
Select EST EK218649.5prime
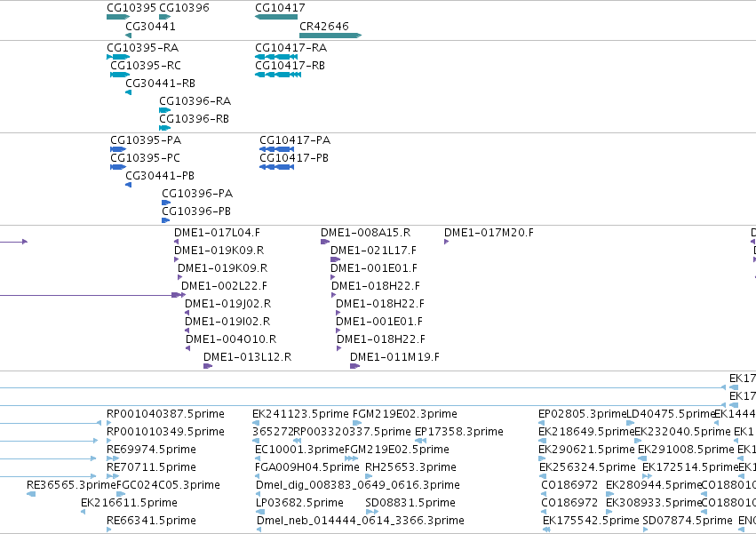pos(543,441)
